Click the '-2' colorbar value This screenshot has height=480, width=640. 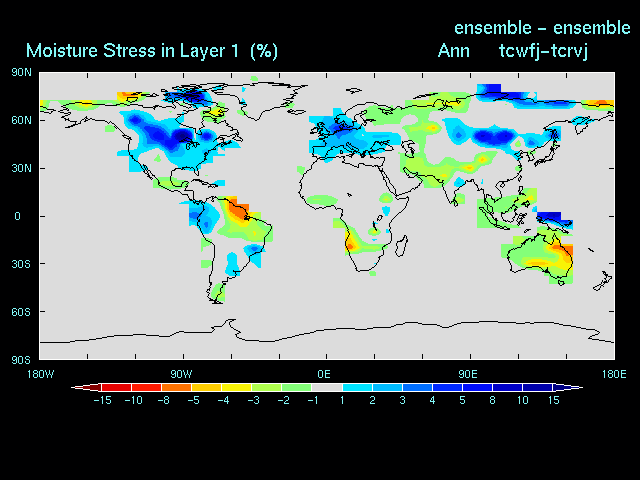point(283,400)
